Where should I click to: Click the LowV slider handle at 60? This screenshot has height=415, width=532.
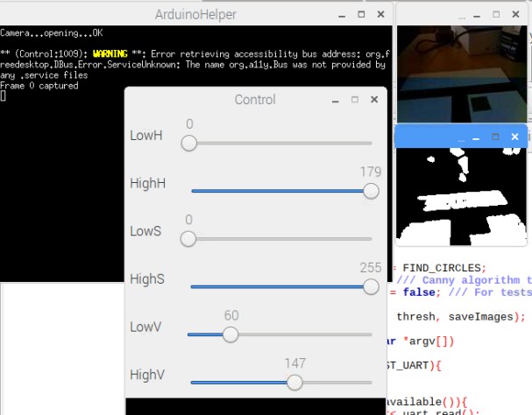pos(231,334)
